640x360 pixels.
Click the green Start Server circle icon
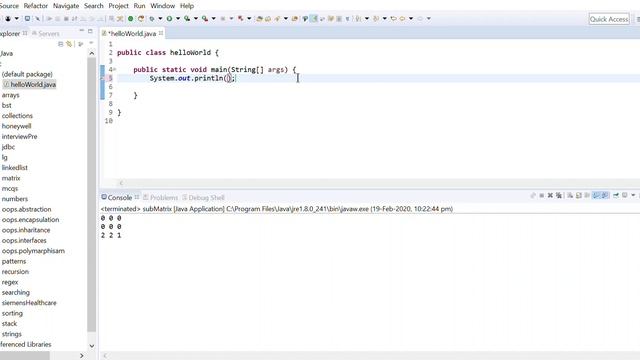131,18
